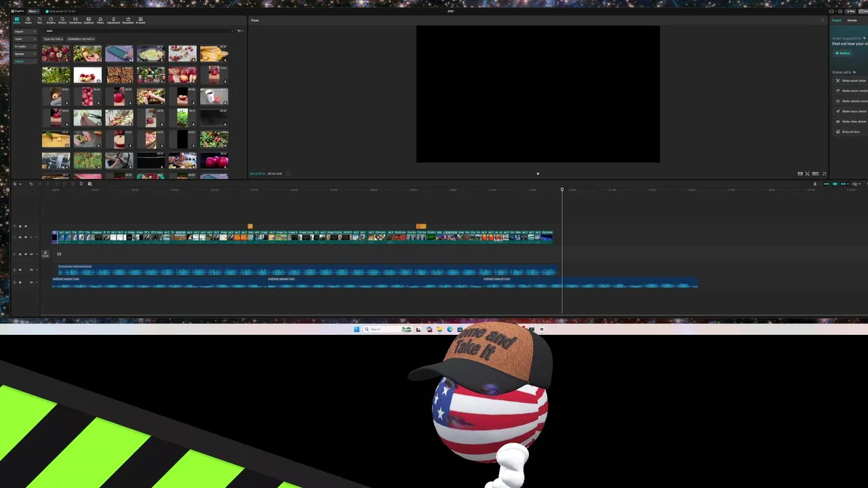Image resolution: width=868 pixels, height=488 pixels.
Task: Toggle lock on the top overlay track
Action: [x=20, y=226]
